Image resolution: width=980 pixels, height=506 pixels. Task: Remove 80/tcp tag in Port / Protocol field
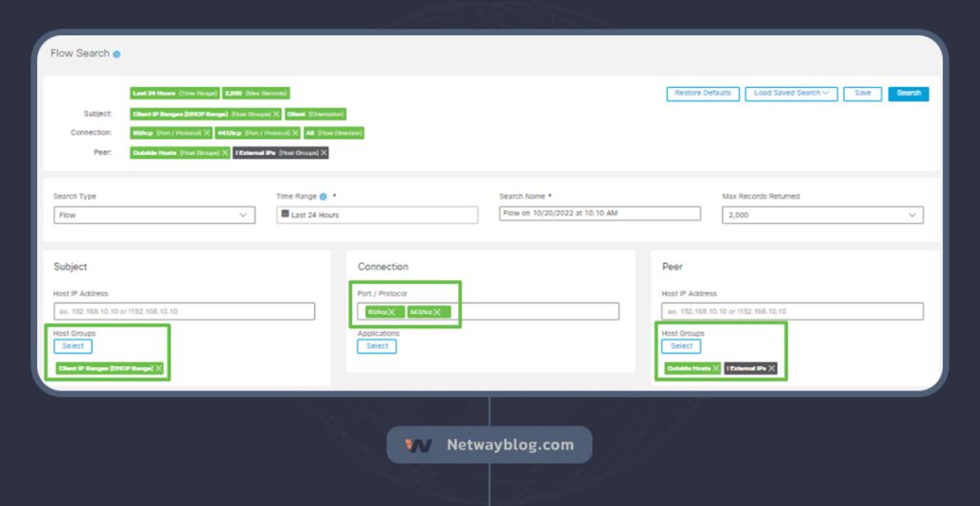tap(391, 312)
